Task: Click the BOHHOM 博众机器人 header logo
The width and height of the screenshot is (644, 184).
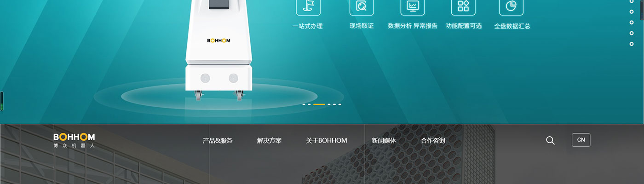Action: (74, 140)
